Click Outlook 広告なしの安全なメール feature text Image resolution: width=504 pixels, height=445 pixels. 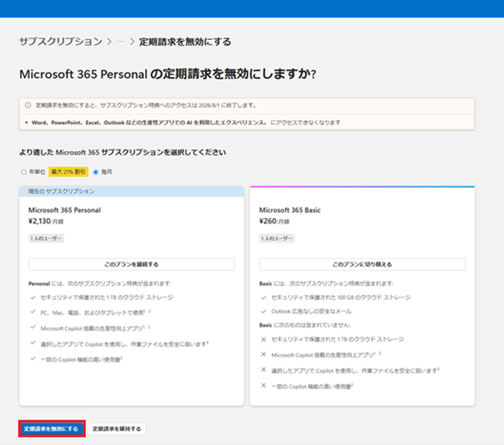(x=311, y=311)
